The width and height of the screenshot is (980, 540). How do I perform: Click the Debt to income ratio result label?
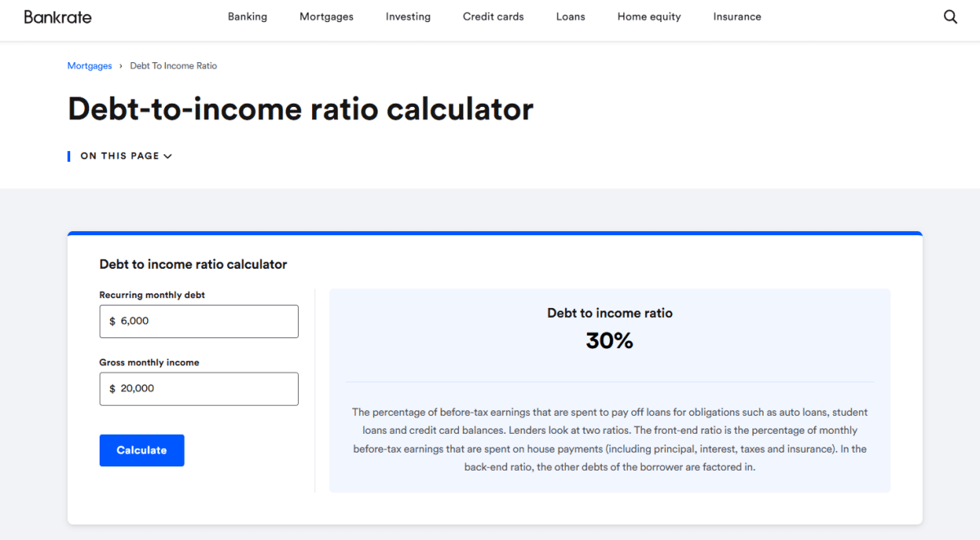[609, 313]
